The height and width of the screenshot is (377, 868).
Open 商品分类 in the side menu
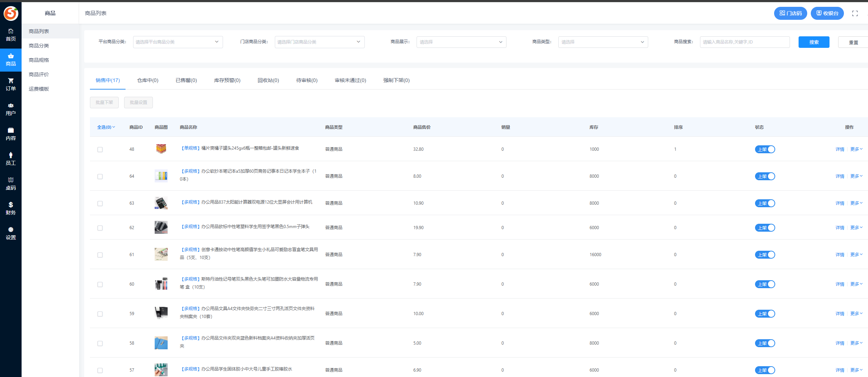tap(39, 46)
